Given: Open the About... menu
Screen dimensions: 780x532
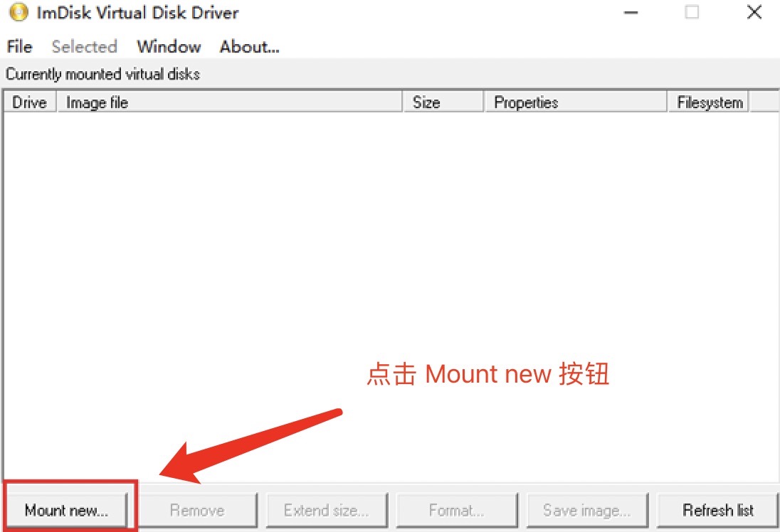Looking at the screenshot, I should coord(249,47).
